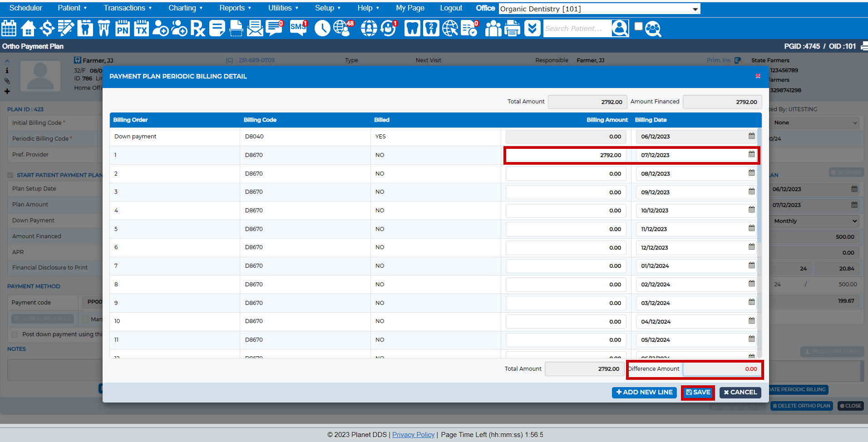
Task: Open the envelope letter icon
Action: point(255,28)
